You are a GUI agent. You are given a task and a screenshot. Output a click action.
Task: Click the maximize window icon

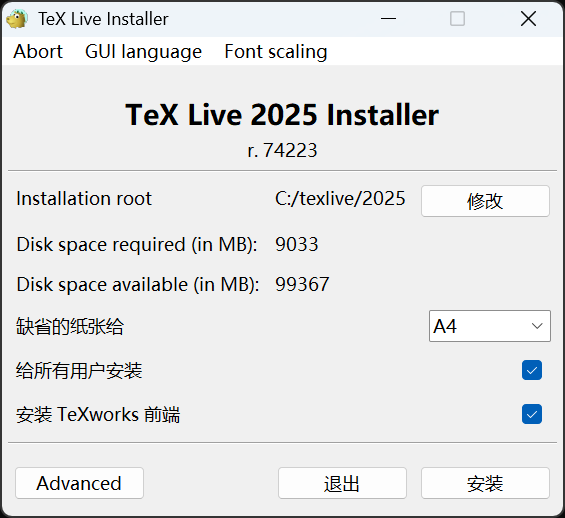457,19
